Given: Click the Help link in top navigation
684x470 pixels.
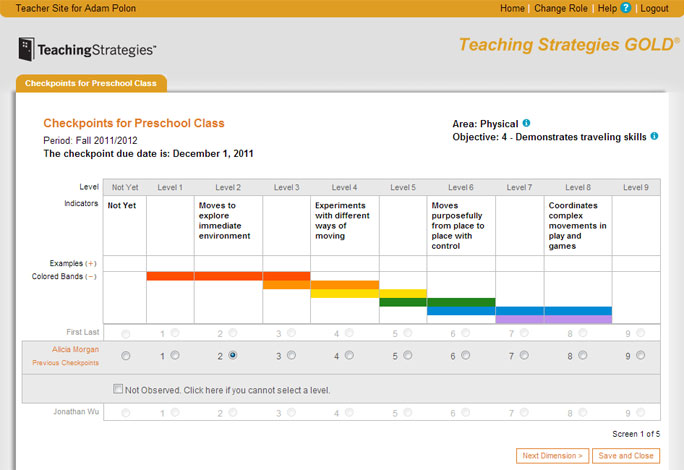Looking at the screenshot, I should coord(607,8).
